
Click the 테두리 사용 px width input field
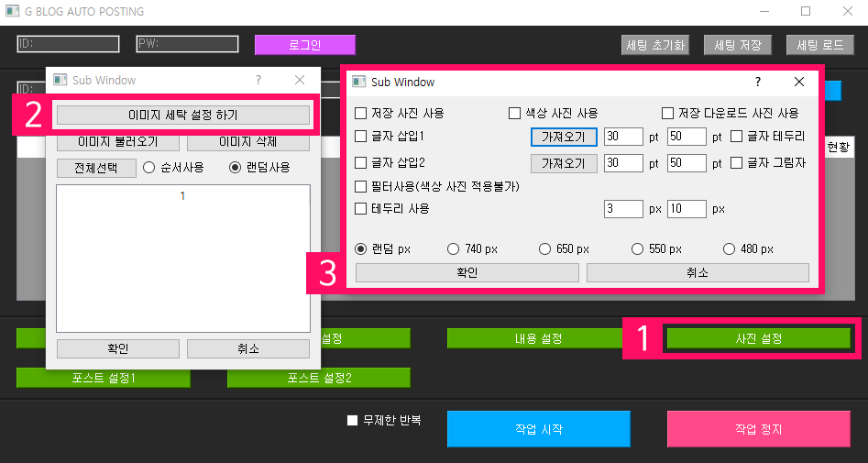click(623, 209)
